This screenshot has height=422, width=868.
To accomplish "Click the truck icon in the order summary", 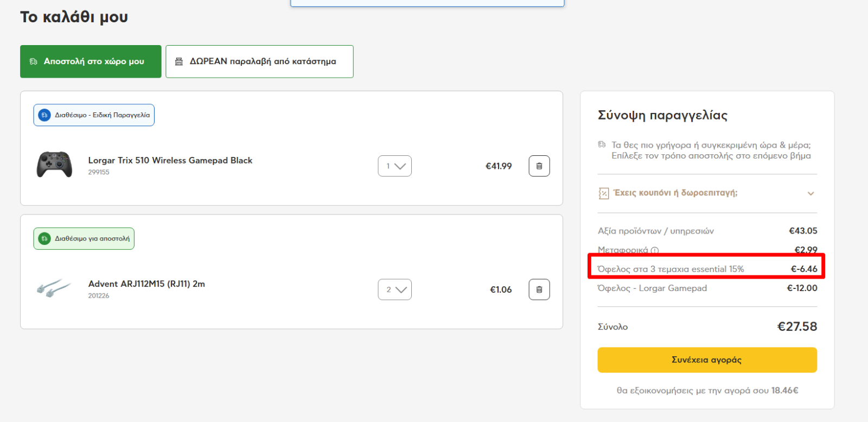I will click(602, 145).
